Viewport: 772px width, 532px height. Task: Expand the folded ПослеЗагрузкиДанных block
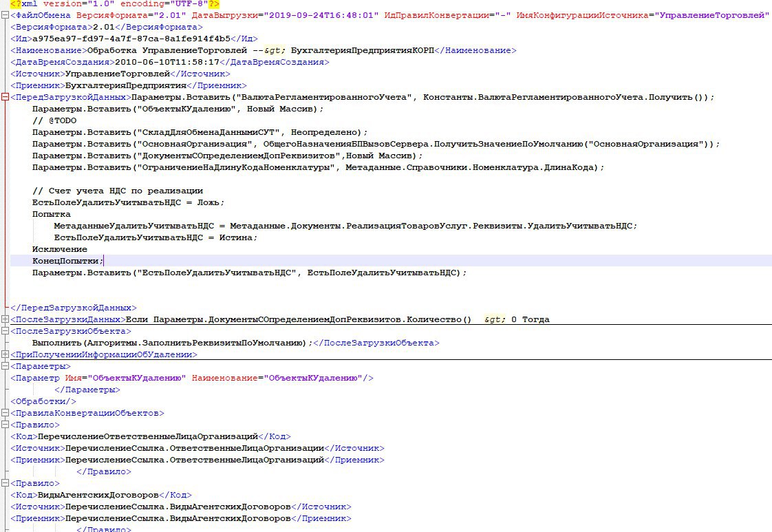(x=5, y=319)
